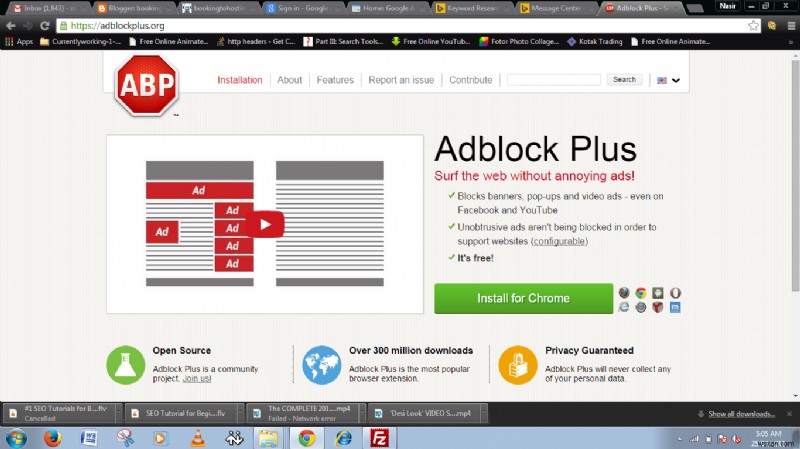Expand options for The COMPLETE 201 download

[x=362, y=413]
